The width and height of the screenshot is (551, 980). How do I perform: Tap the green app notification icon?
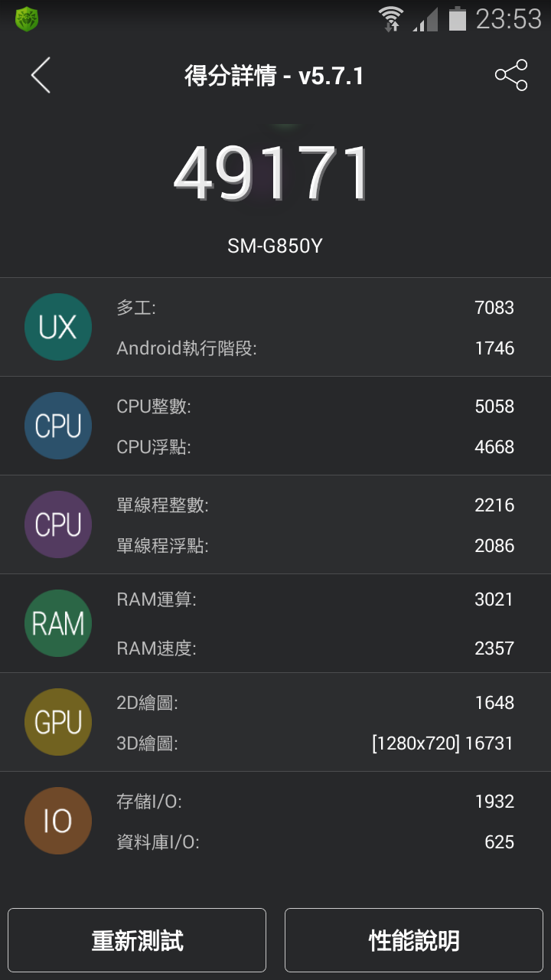pyautogui.click(x=27, y=19)
